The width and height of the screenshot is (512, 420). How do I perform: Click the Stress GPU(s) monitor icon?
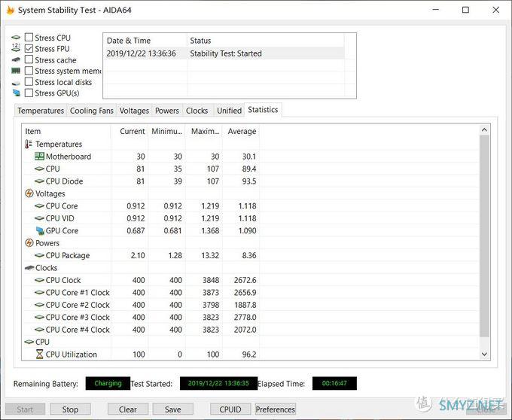point(16,93)
